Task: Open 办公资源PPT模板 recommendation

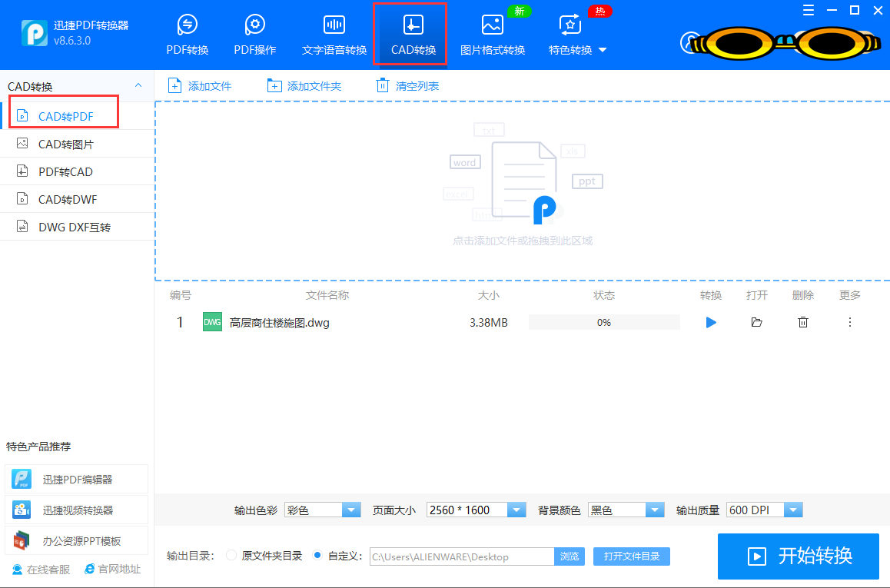Action: (x=76, y=540)
